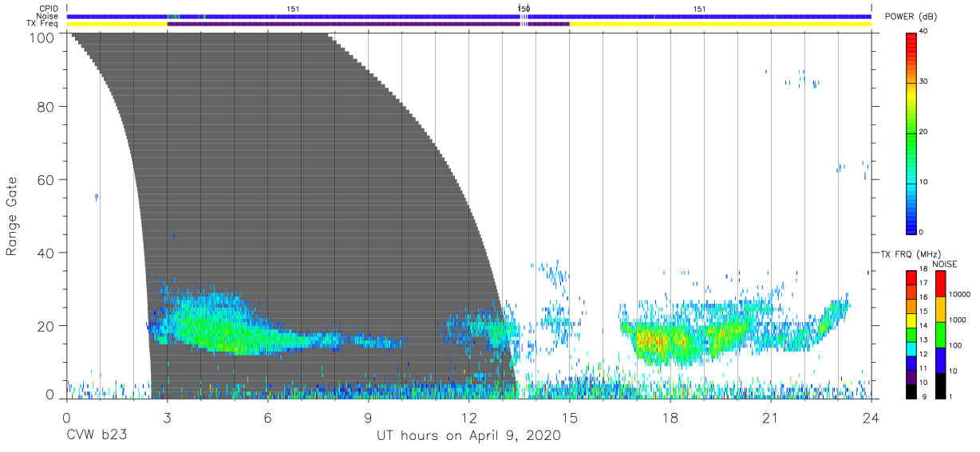Click the 30 tick on POWER scale
980x452 pixels.
pyautogui.click(x=923, y=82)
